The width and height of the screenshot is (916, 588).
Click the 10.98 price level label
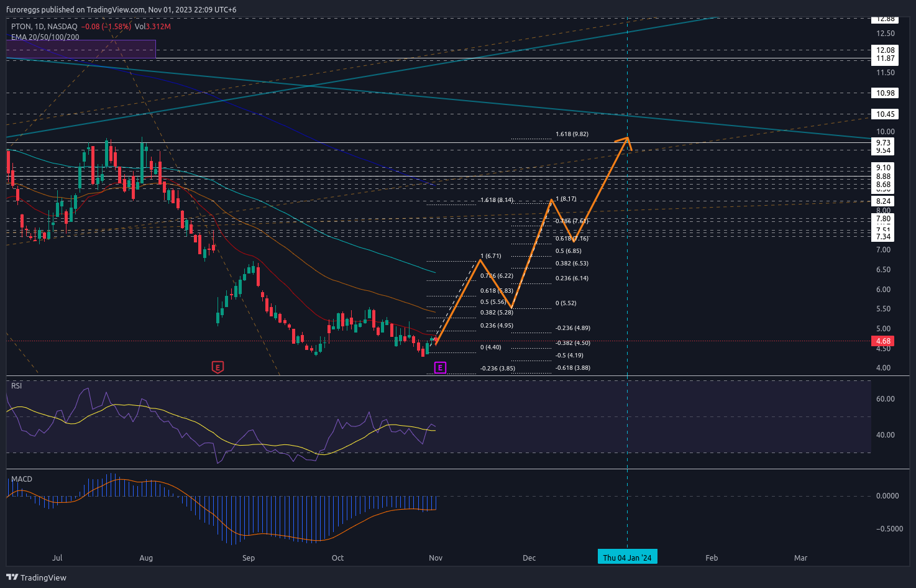coord(886,93)
